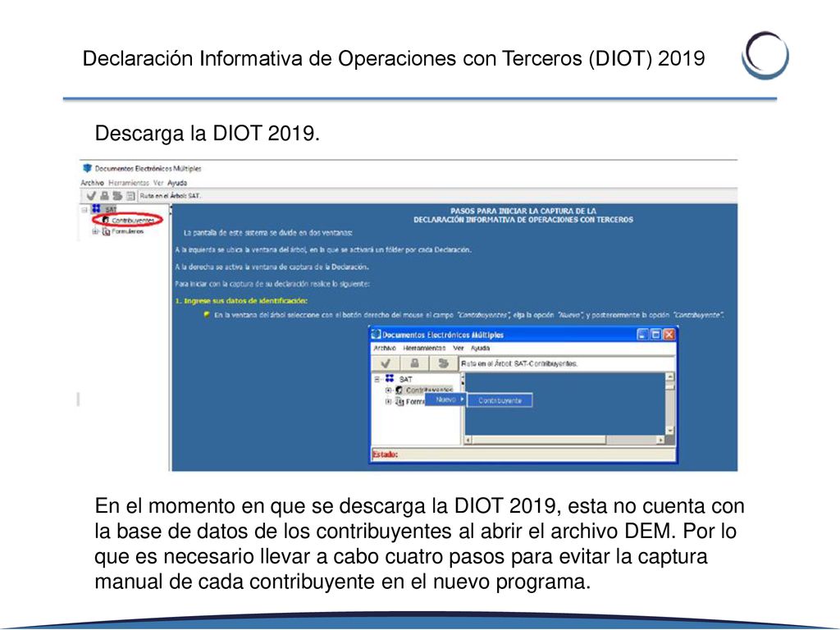Click 'Ruta en el Árbol: SAT-Contribuyentes' field
This screenshot has width=840, height=630.
[567, 363]
